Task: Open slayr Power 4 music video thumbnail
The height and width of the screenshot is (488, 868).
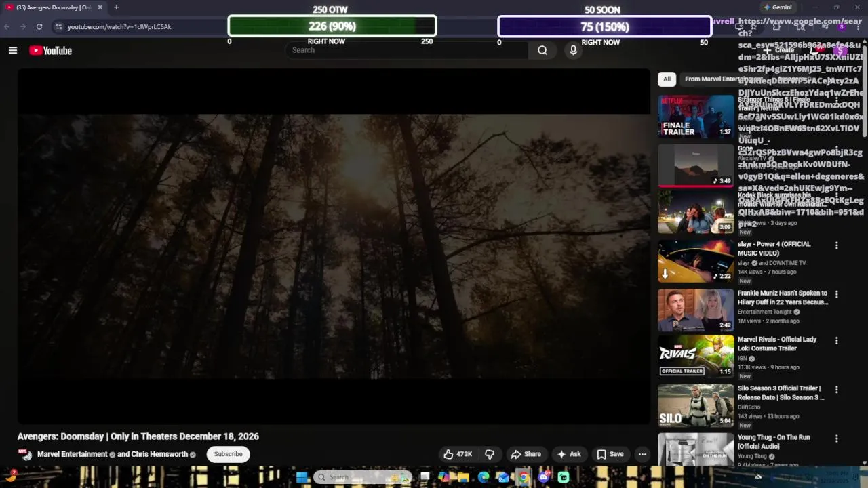Action: tap(696, 261)
